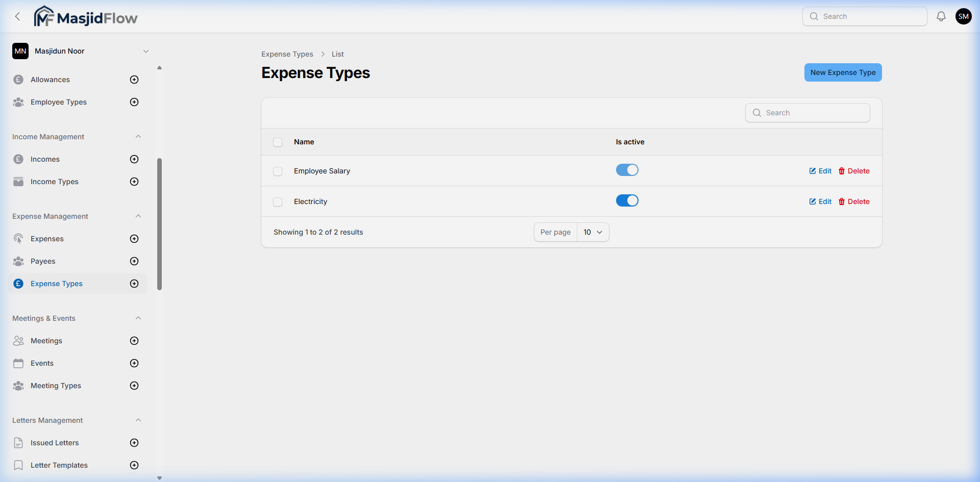Image resolution: width=980 pixels, height=482 pixels.
Task: Check the Employee Salary row checkbox
Action: pyautogui.click(x=278, y=171)
